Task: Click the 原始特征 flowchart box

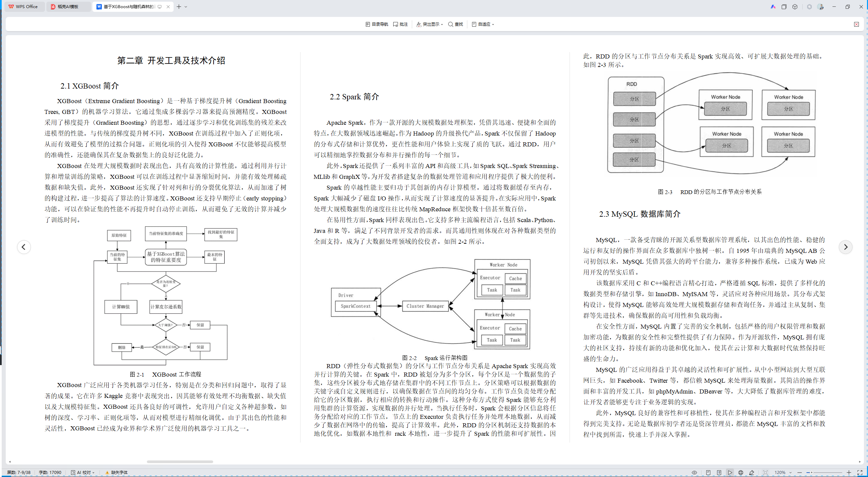Action: 119,235
